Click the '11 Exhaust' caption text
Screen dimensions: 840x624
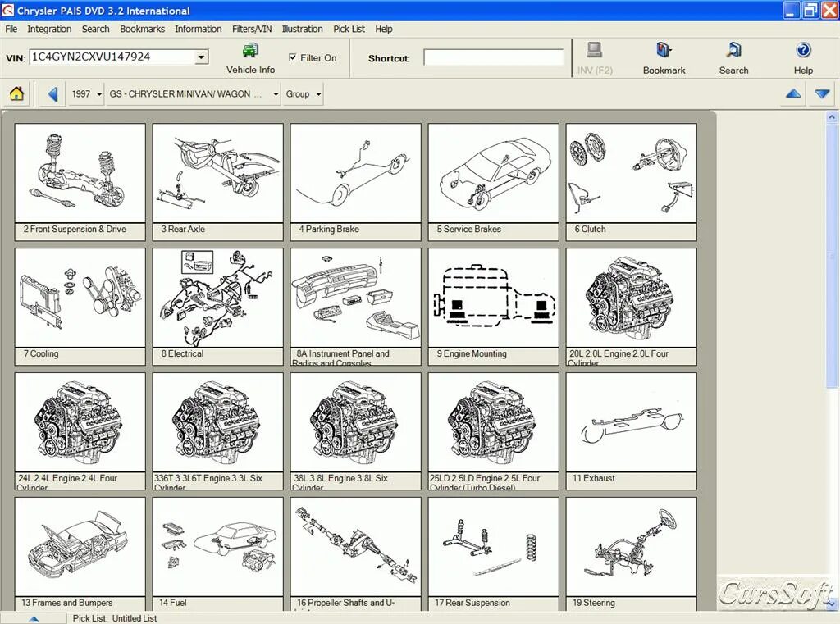click(x=594, y=478)
